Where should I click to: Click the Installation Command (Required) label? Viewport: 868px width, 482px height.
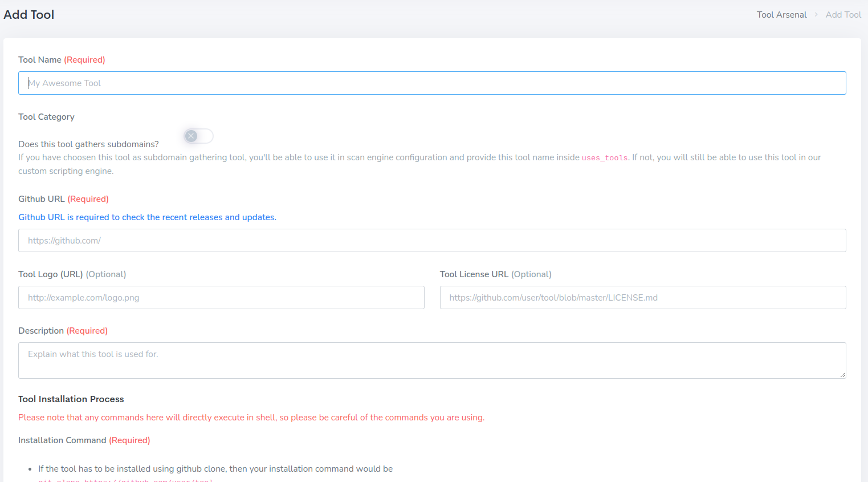pyautogui.click(x=84, y=440)
